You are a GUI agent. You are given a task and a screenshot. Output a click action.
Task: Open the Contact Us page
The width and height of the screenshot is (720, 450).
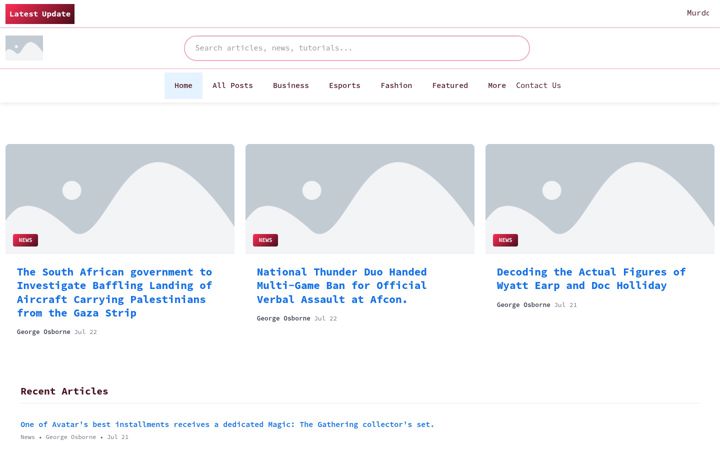[x=538, y=85]
